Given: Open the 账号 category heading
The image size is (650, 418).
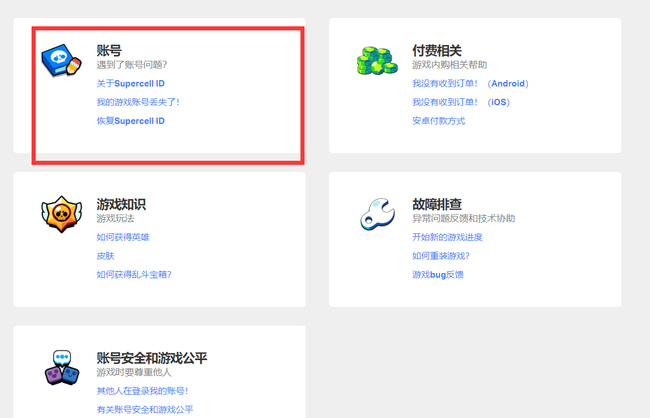Looking at the screenshot, I should tap(109, 50).
